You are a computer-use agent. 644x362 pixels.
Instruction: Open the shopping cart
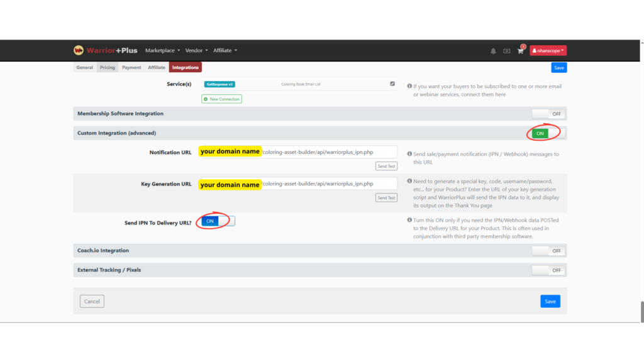pos(520,51)
